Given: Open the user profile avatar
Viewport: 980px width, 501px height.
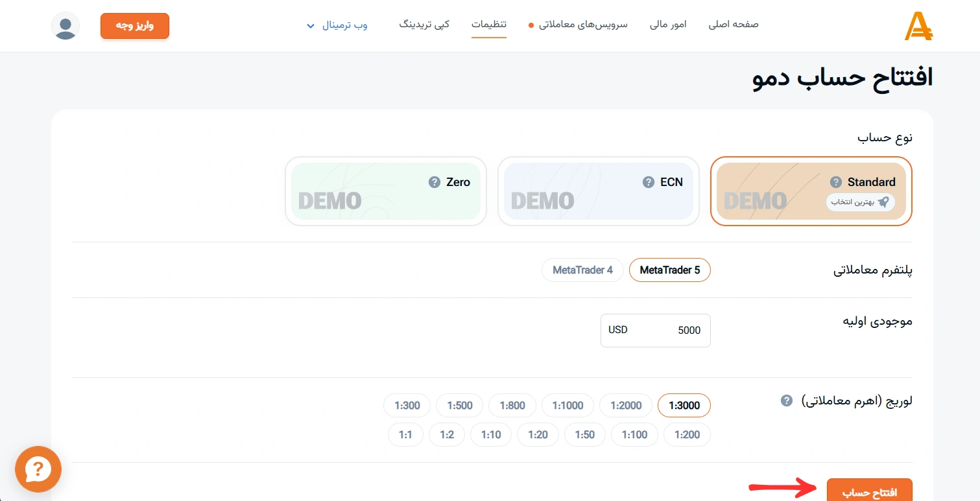Looking at the screenshot, I should pyautogui.click(x=66, y=26).
